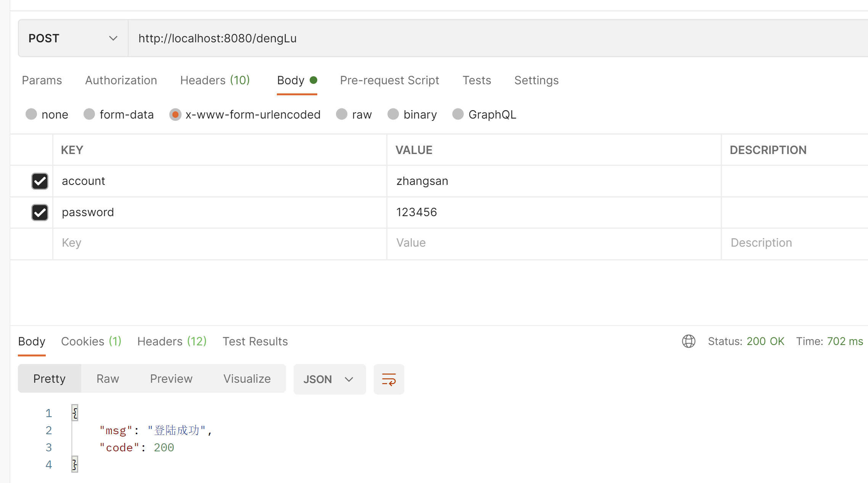Open the POST method dropdown

pyautogui.click(x=73, y=38)
